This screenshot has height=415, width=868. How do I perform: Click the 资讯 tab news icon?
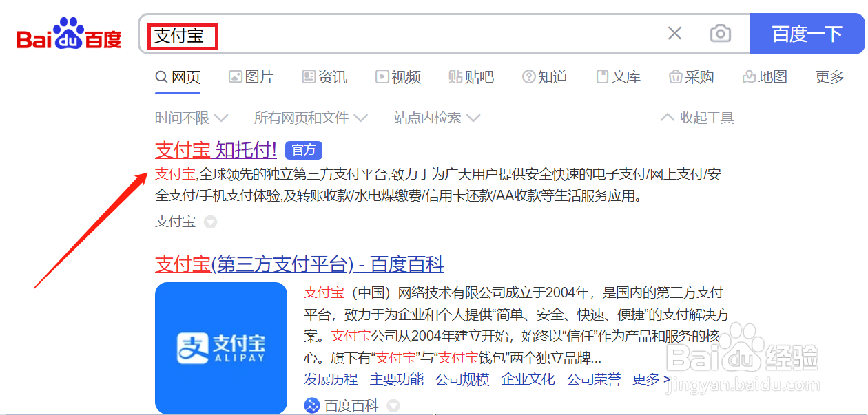click(309, 77)
